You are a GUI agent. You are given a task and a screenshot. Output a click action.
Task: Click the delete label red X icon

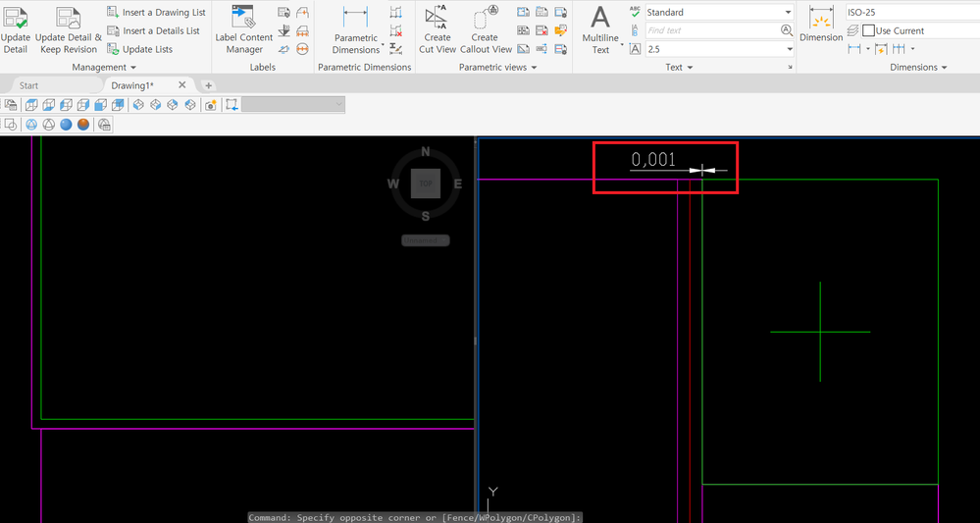(x=542, y=30)
